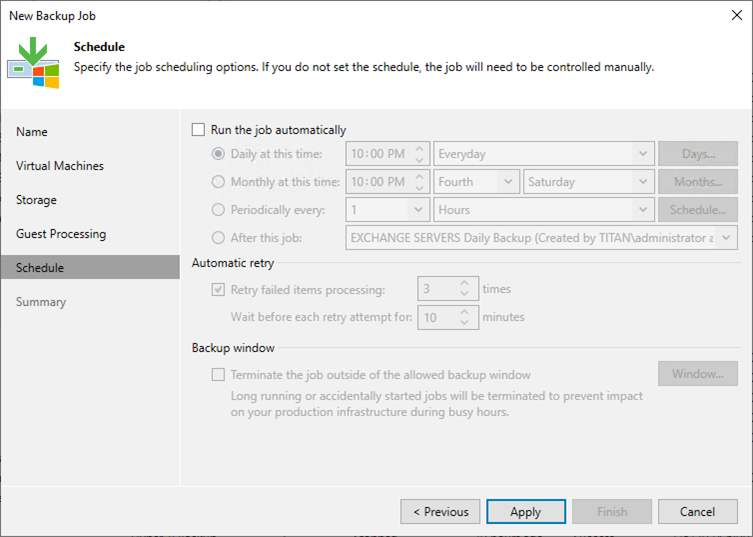Viewport: 753px width, 537px height.
Task: Expand the Hours interval dropdown
Action: point(544,210)
